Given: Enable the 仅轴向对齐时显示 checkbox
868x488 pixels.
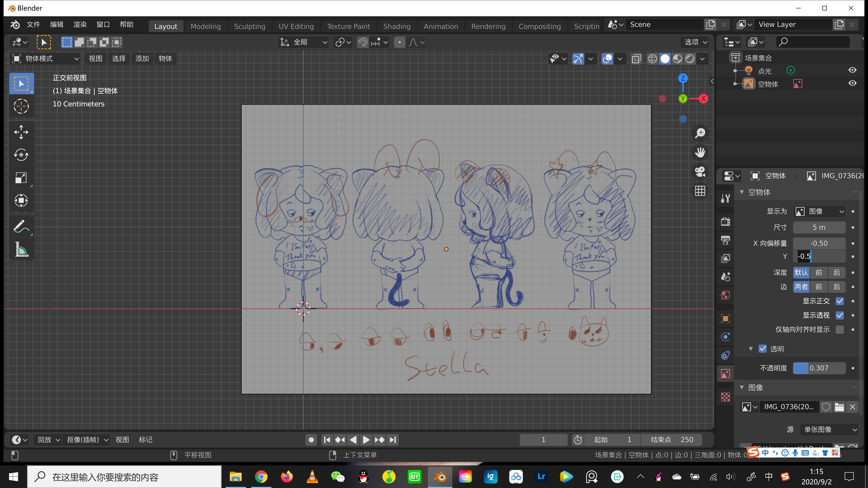Looking at the screenshot, I should [840, 329].
